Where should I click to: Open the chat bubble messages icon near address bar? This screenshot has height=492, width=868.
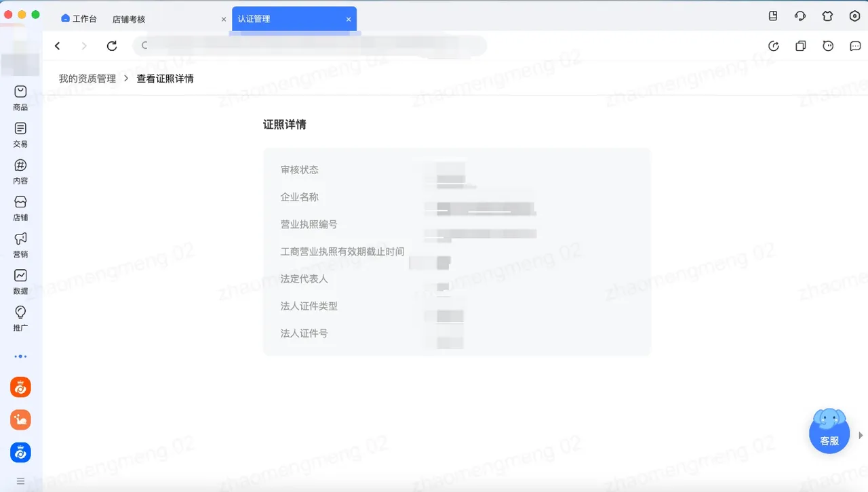854,45
